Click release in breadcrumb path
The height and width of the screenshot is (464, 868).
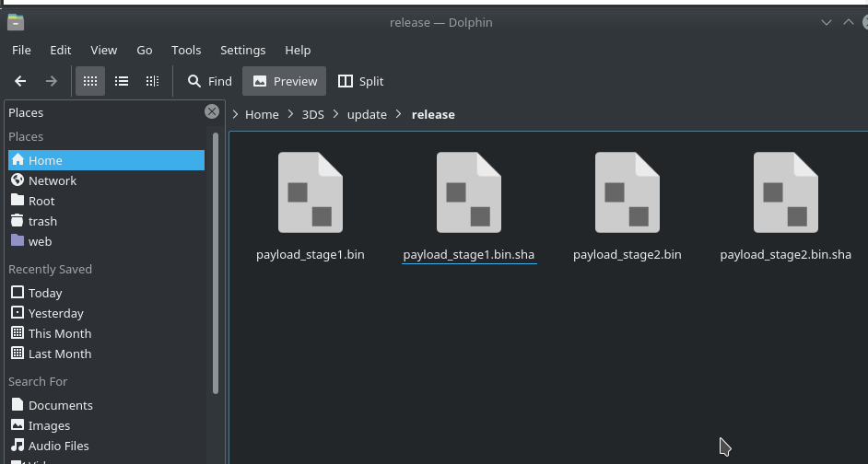point(433,114)
